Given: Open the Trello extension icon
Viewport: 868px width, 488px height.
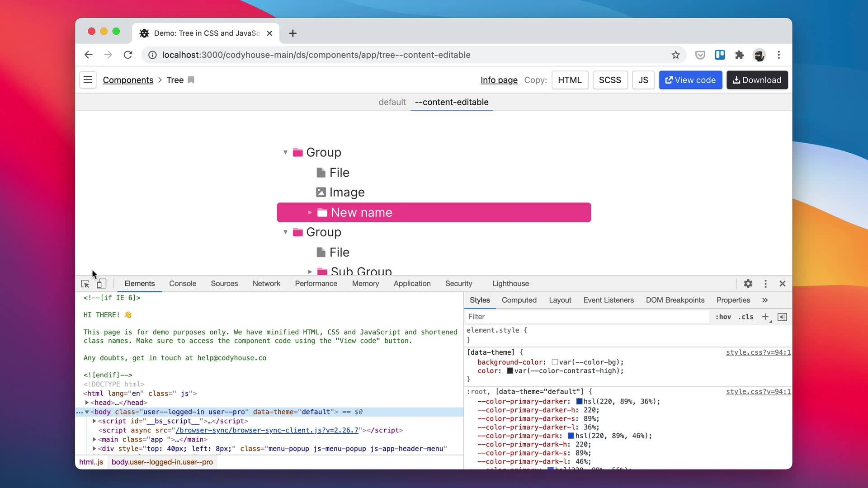Looking at the screenshot, I should point(720,55).
